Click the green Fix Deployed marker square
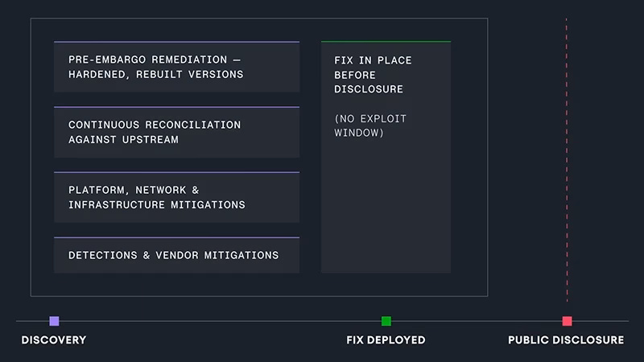 point(386,321)
